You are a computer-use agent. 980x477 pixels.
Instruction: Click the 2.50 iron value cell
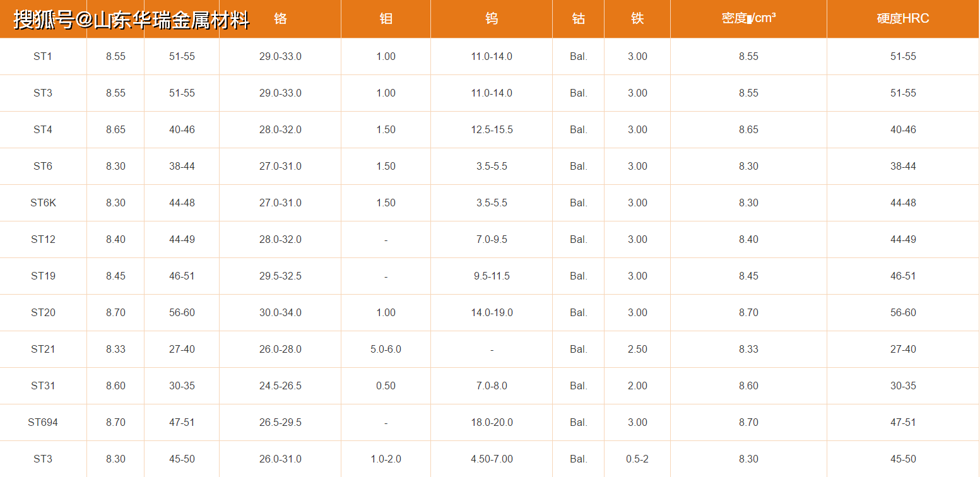pos(637,349)
